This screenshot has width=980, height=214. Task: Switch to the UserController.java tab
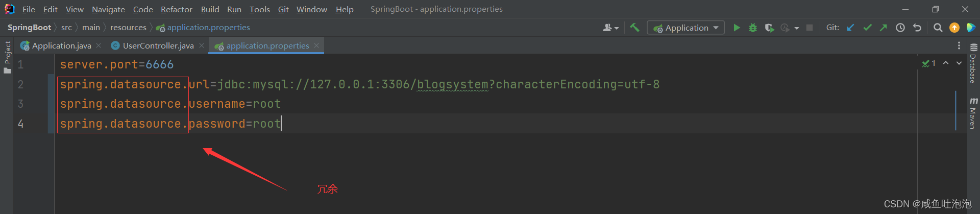coord(158,46)
